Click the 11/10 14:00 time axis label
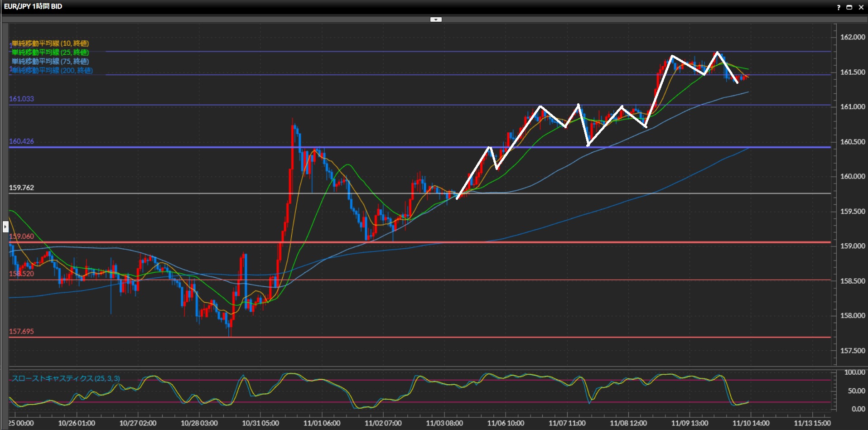 point(751,423)
